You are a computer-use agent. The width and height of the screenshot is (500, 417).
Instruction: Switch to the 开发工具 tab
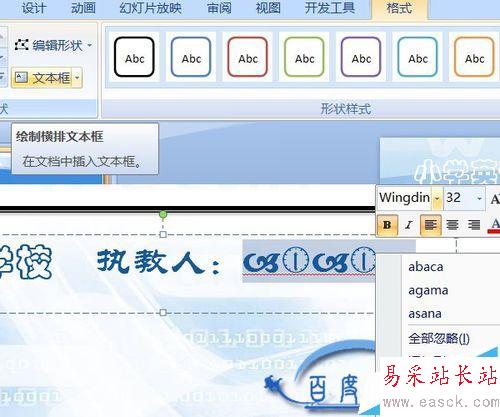tap(330, 8)
